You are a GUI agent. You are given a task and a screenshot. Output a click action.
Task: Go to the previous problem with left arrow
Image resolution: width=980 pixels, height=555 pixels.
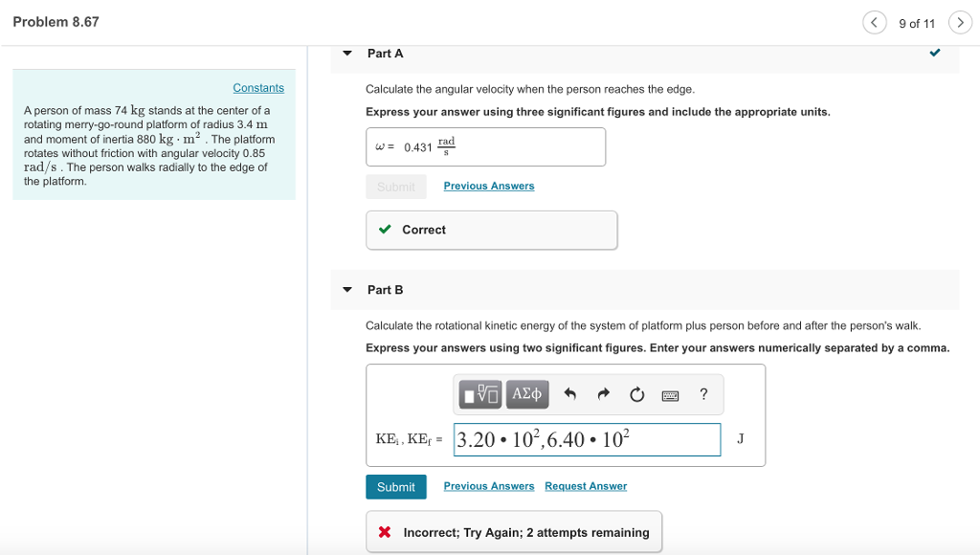pos(874,21)
